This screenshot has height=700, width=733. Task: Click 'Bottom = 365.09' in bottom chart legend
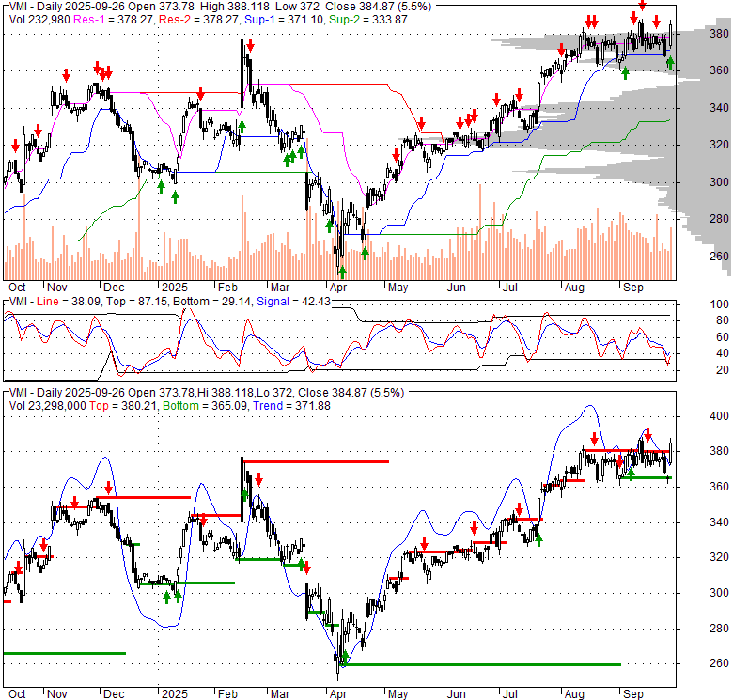click(x=205, y=406)
